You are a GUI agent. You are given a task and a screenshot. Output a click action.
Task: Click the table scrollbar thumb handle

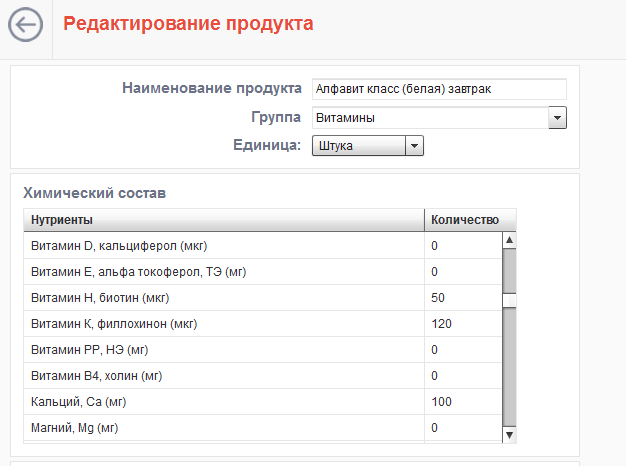coord(509,301)
